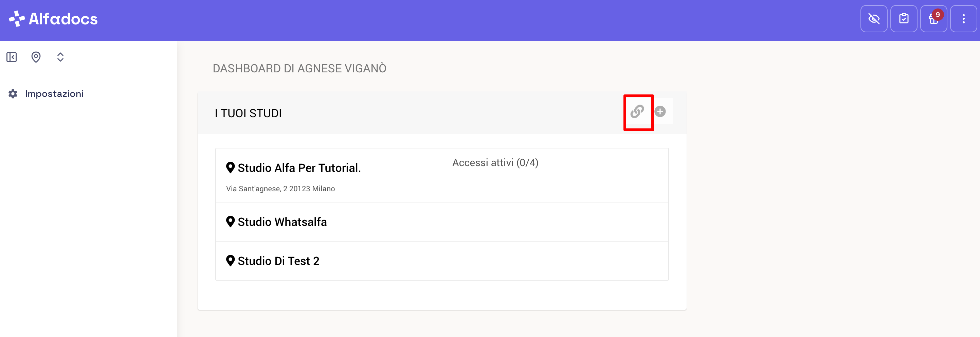
Task: Toggle the hide-data crossed eye icon
Action: (874, 19)
